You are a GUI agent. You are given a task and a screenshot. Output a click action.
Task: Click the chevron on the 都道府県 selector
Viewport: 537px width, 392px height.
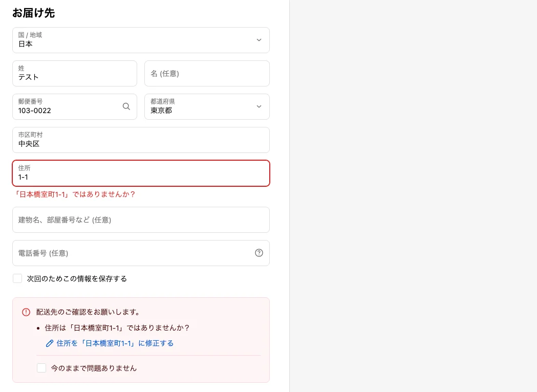pyautogui.click(x=259, y=106)
